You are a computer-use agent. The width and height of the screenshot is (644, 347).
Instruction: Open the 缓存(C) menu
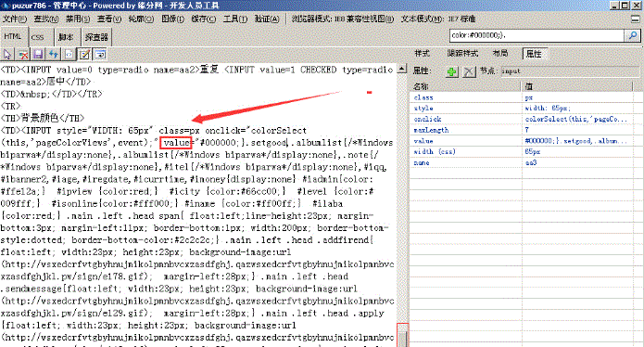(x=203, y=19)
